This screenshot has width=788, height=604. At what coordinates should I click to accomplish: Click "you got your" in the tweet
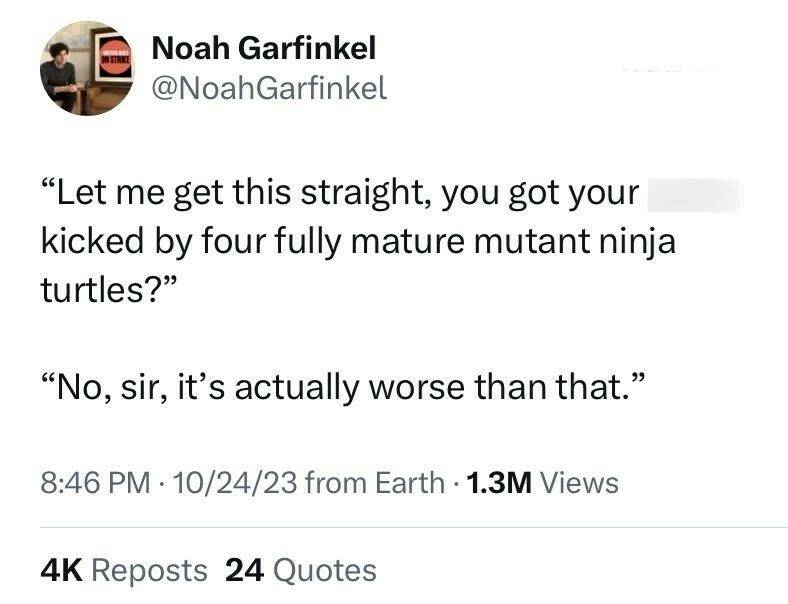pos(539,193)
